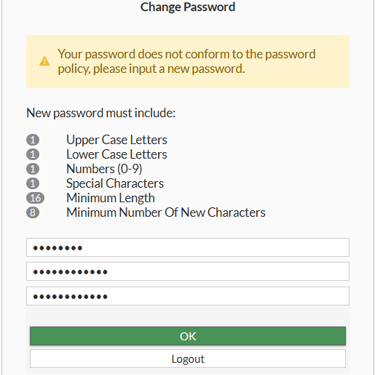Click the green OK button
Image resolution: width=375 pixels, height=375 pixels.
[188, 336]
